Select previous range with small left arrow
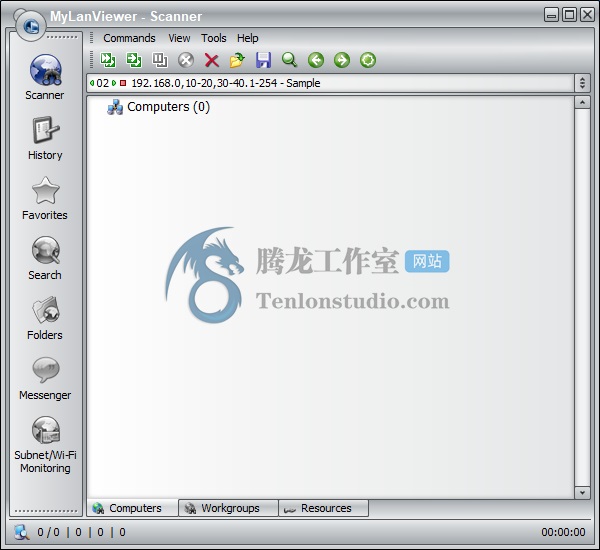 (92, 83)
